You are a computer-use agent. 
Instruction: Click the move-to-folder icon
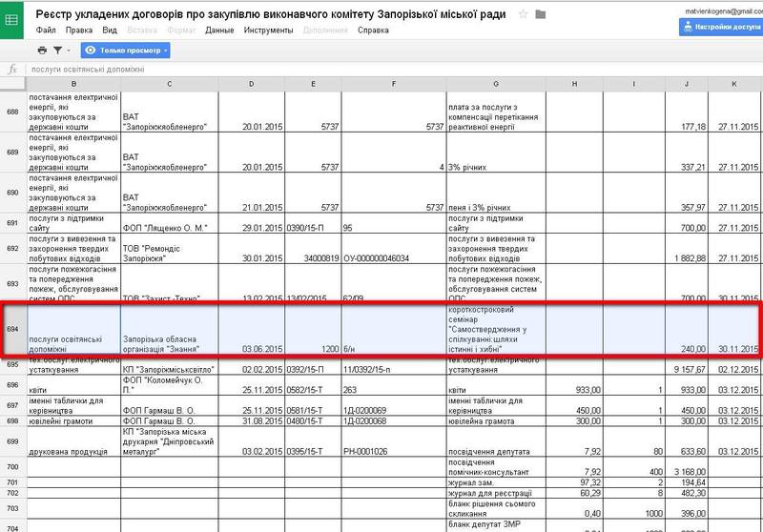(541, 14)
